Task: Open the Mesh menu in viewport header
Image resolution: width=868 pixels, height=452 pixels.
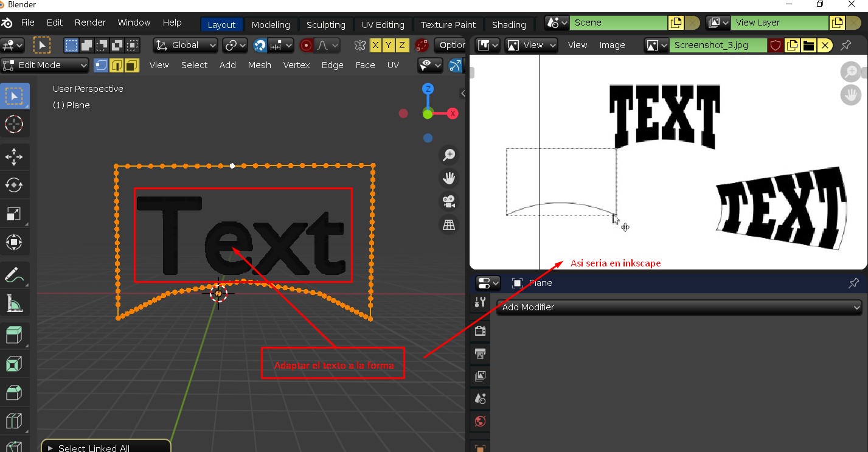Action: tap(259, 65)
